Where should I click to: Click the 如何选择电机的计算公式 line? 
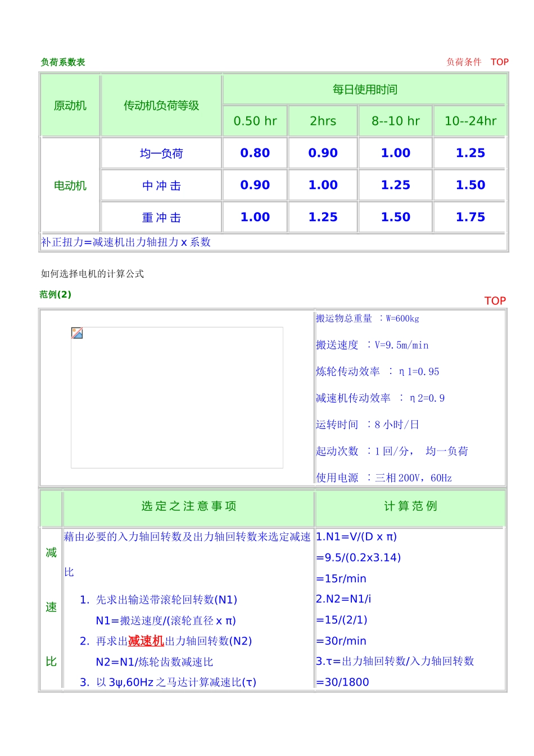point(92,274)
